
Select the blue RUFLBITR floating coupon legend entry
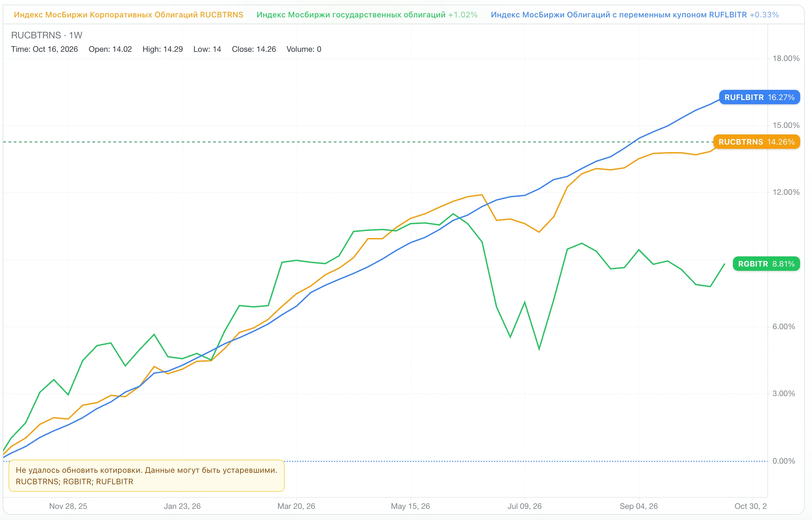point(635,15)
